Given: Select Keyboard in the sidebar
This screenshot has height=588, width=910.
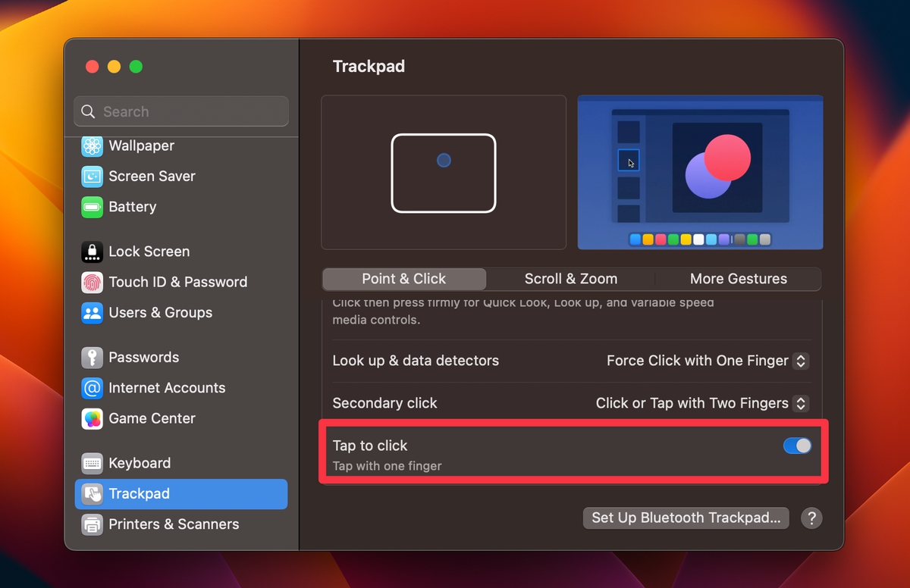Looking at the screenshot, I should (140, 462).
